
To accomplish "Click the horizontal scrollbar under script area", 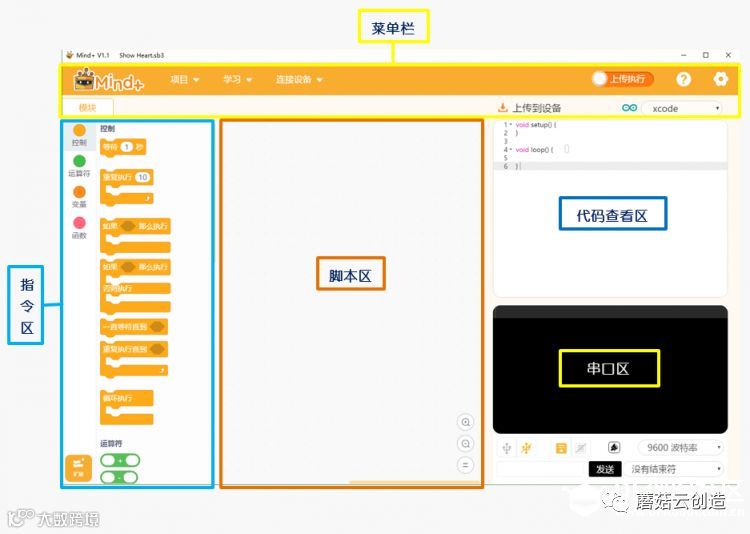I will pyautogui.click(x=415, y=482).
